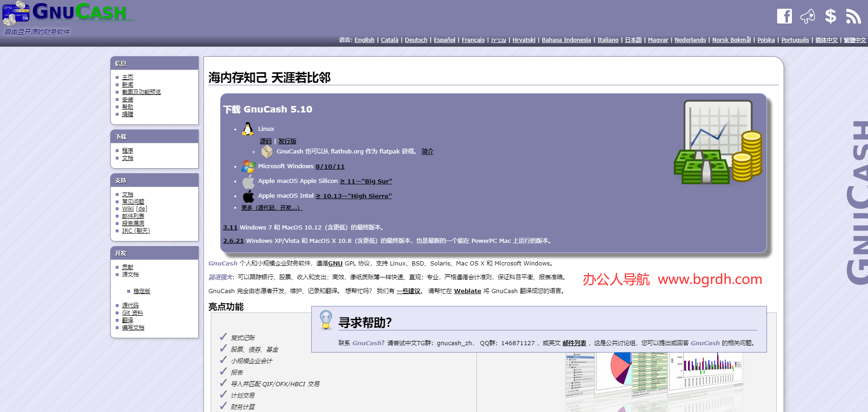The width and height of the screenshot is (868, 412).
Task: Open 源代码 sidebar link
Action: pyautogui.click(x=131, y=306)
